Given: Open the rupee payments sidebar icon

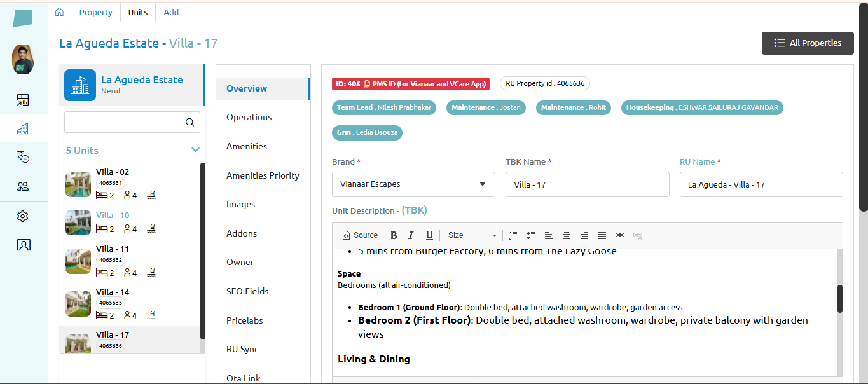Looking at the screenshot, I should coord(23,157).
